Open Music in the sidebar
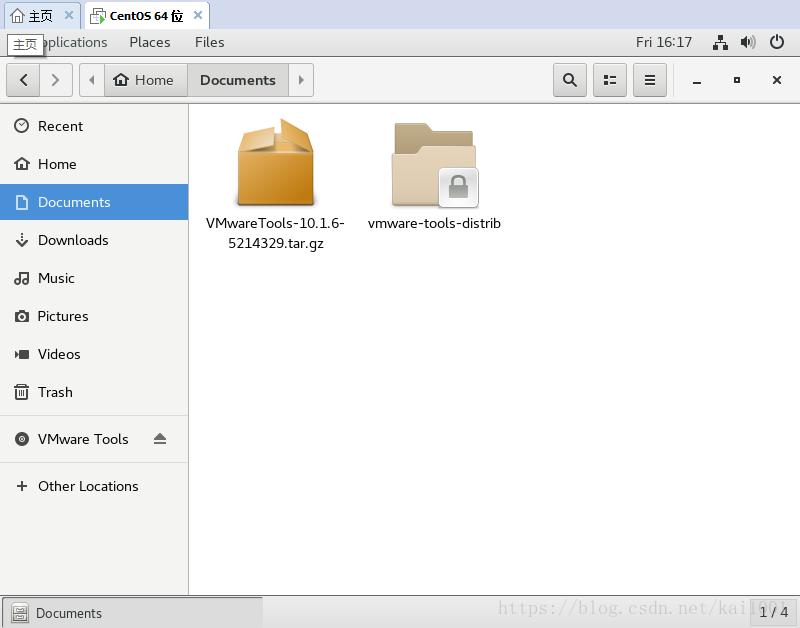The height and width of the screenshot is (628, 800). coord(94,278)
